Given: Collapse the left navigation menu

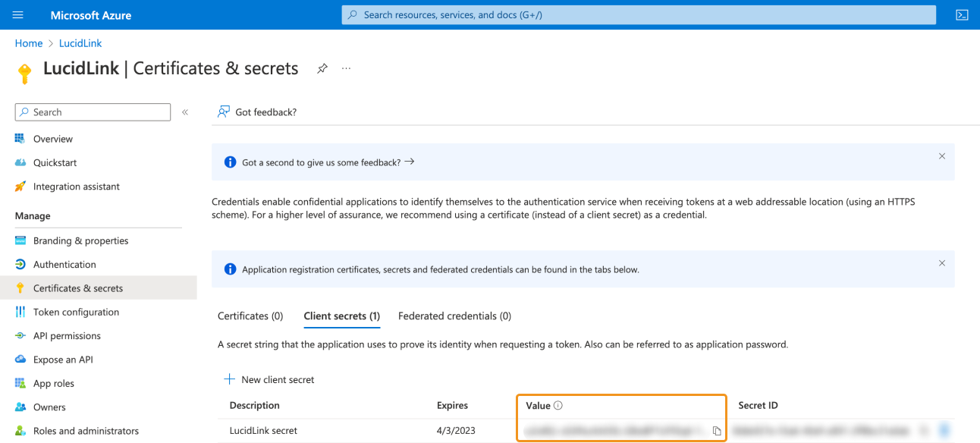Looking at the screenshot, I should pyautogui.click(x=185, y=112).
